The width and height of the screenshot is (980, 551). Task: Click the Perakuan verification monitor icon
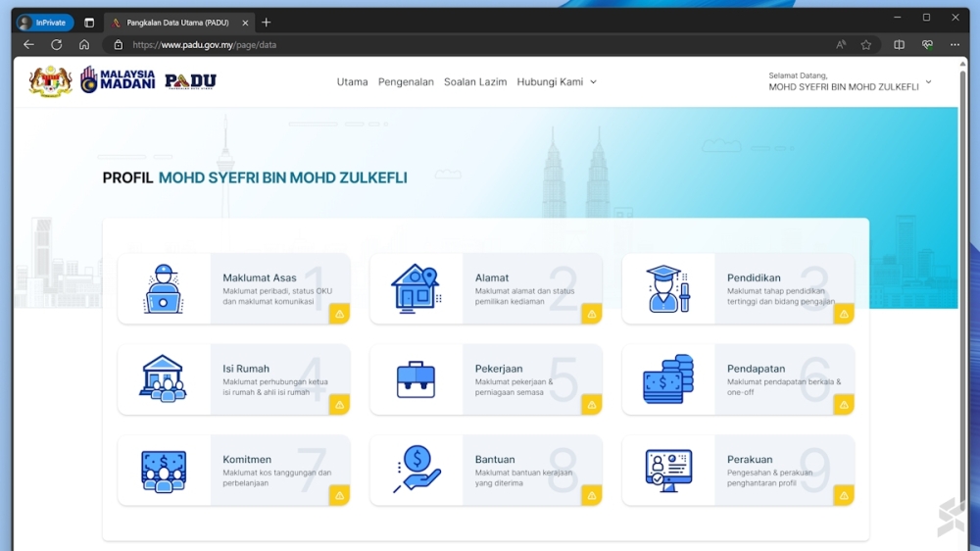point(668,471)
